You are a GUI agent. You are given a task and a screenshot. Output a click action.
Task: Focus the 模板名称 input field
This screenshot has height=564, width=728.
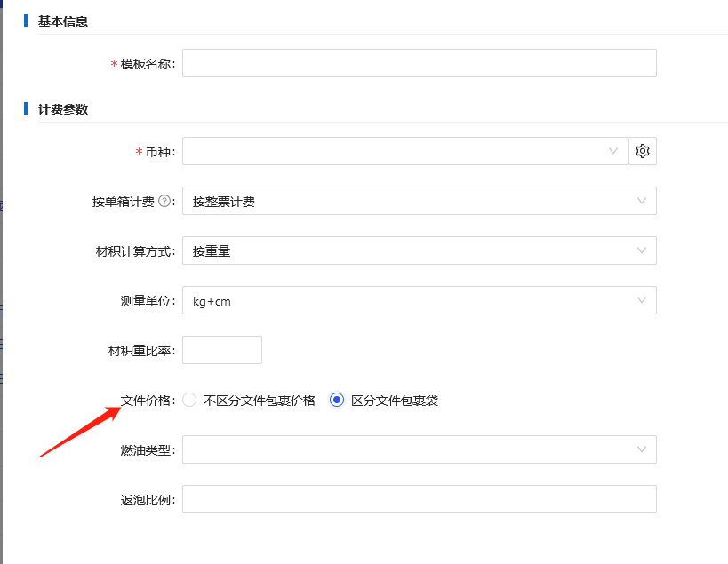420,63
